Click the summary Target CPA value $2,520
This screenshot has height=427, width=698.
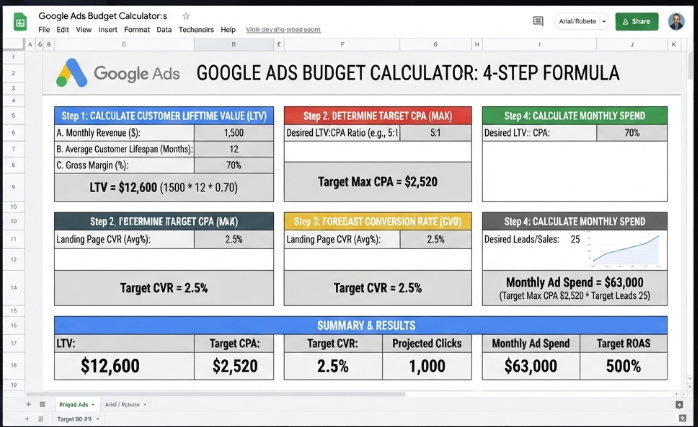tap(235, 366)
